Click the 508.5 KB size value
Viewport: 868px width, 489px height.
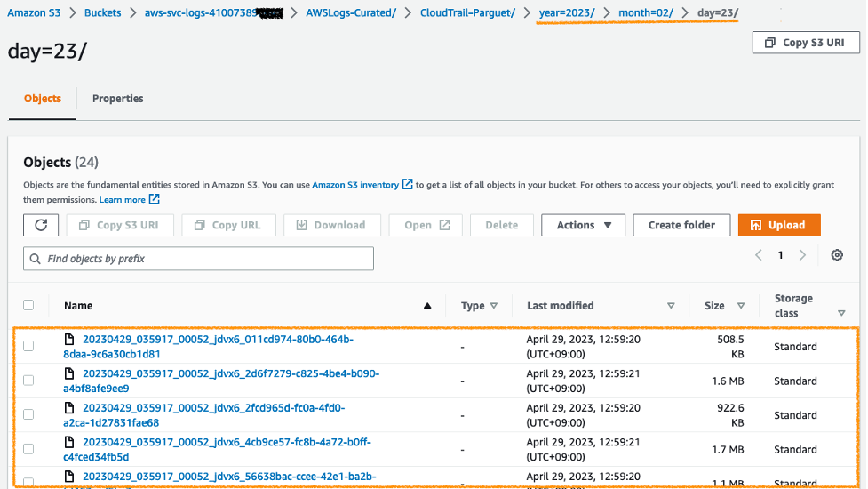point(730,346)
